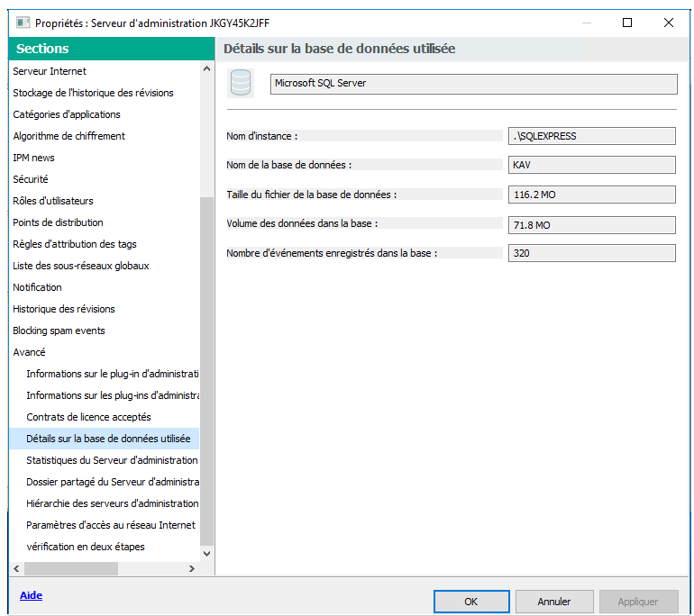Open Contrats de licence acceptés
The image size is (694, 616).
point(88,417)
